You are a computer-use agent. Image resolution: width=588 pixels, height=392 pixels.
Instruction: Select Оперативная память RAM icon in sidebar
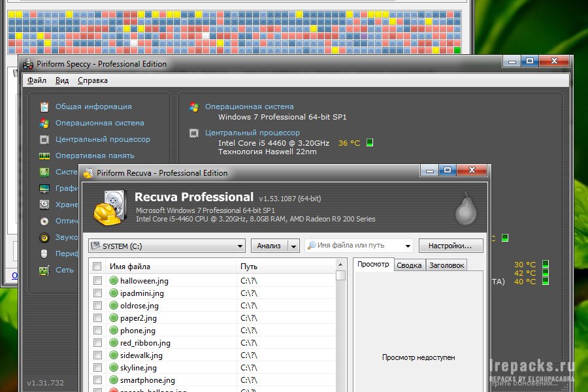(44, 155)
